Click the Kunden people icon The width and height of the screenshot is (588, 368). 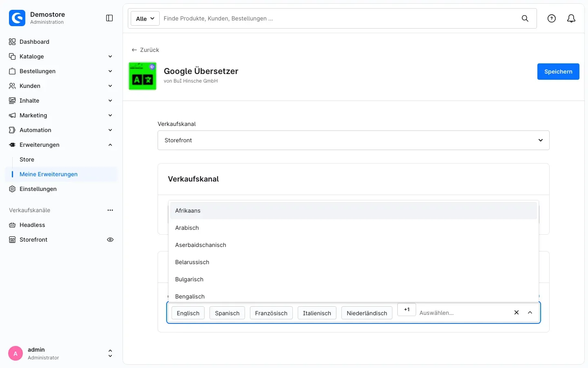click(12, 86)
